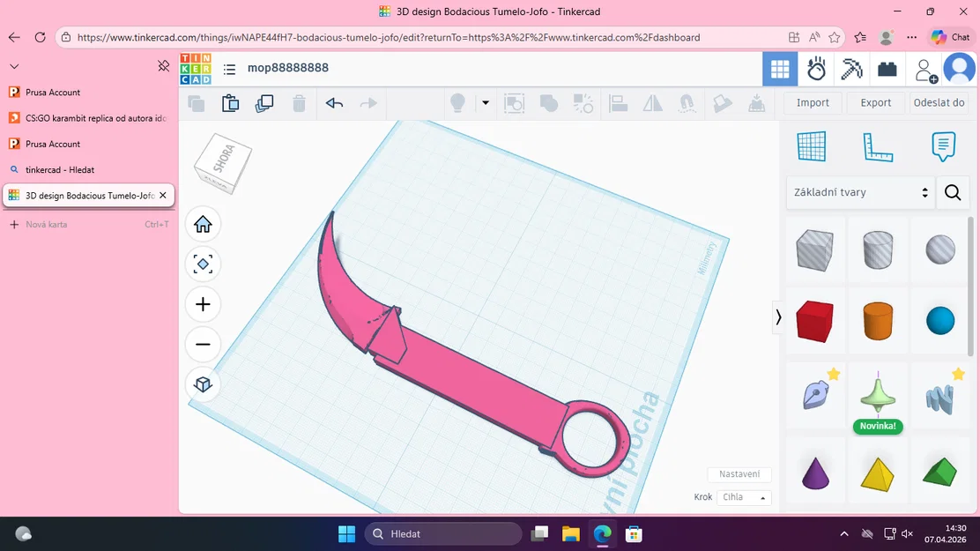Screen dimensions: 980x551
Task: Click the Workplane tool icon
Action: (x=812, y=146)
